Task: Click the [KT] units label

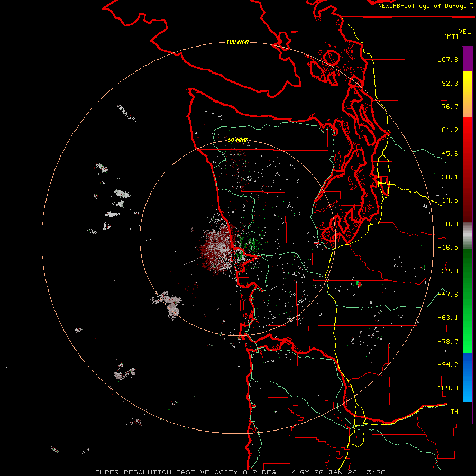Action: click(452, 36)
